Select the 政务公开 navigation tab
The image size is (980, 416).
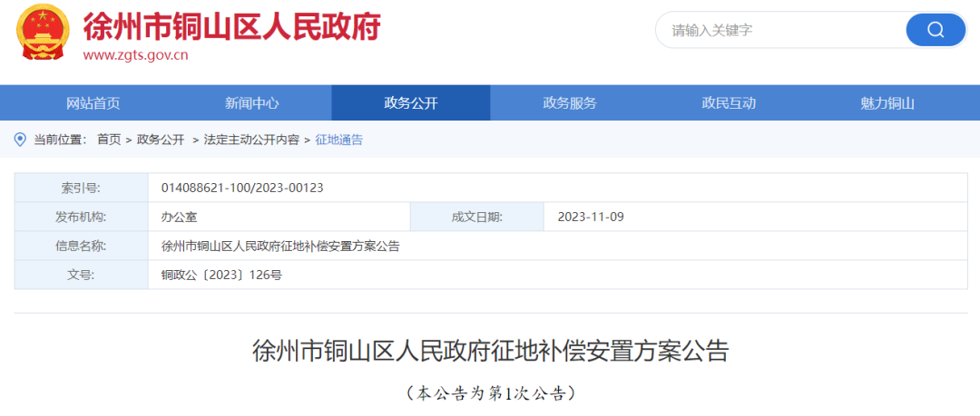point(411,103)
